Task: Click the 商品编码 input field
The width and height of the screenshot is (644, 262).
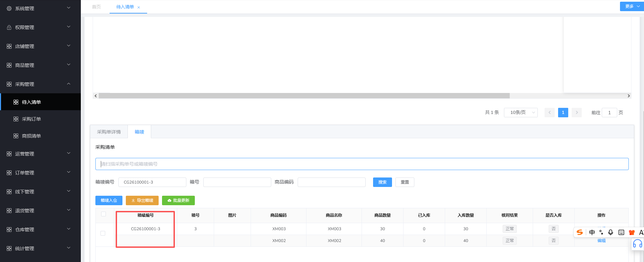Action: pos(331,182)
